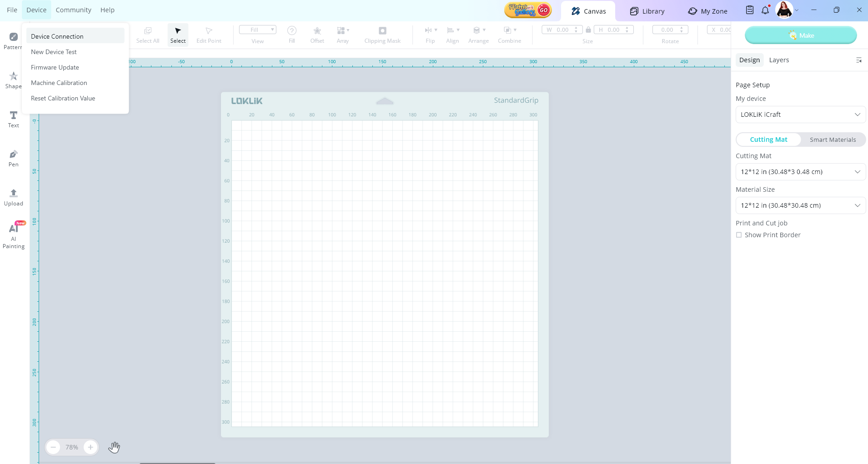
Task: Choose Firmware Update from Device menu
Action: click(55, 67)
